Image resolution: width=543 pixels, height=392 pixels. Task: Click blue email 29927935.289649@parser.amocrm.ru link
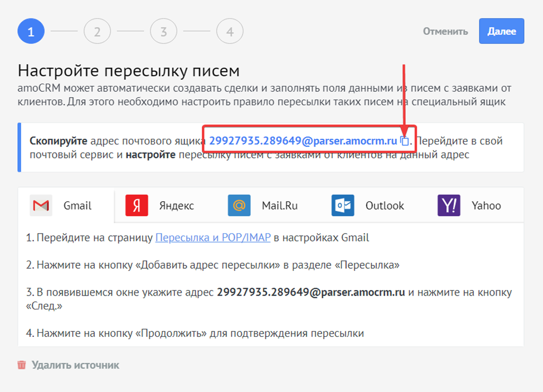point(303,141)
